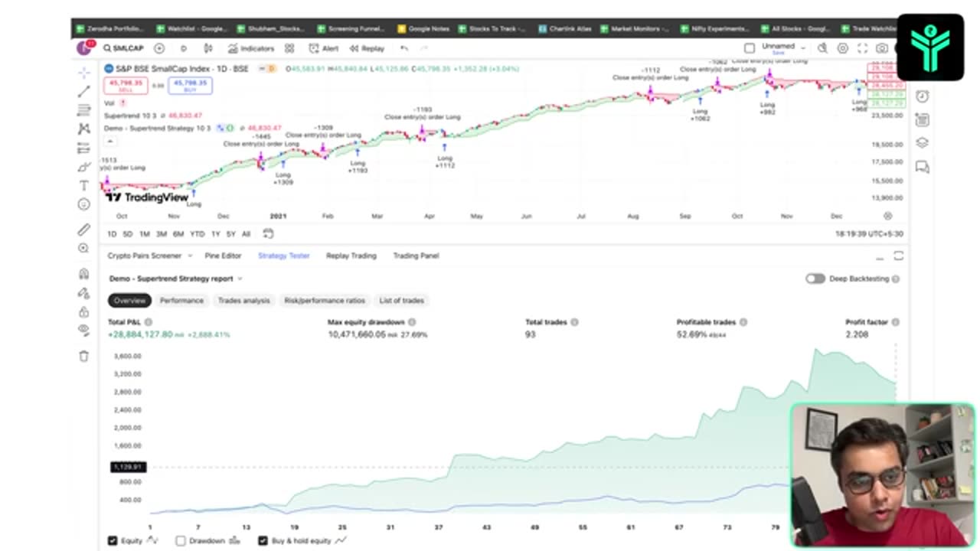Select the Risk/performance ratios tab

pyautogui.click(x=325, y=301)
